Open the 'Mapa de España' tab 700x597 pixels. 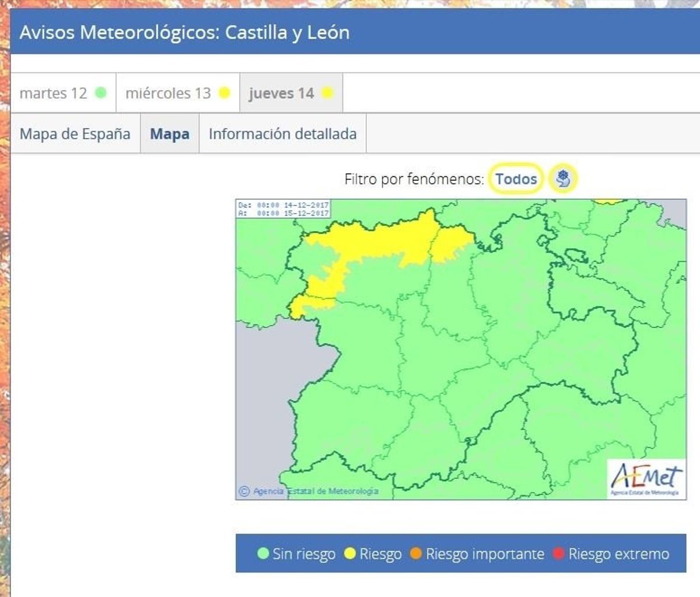pos(75,134)
